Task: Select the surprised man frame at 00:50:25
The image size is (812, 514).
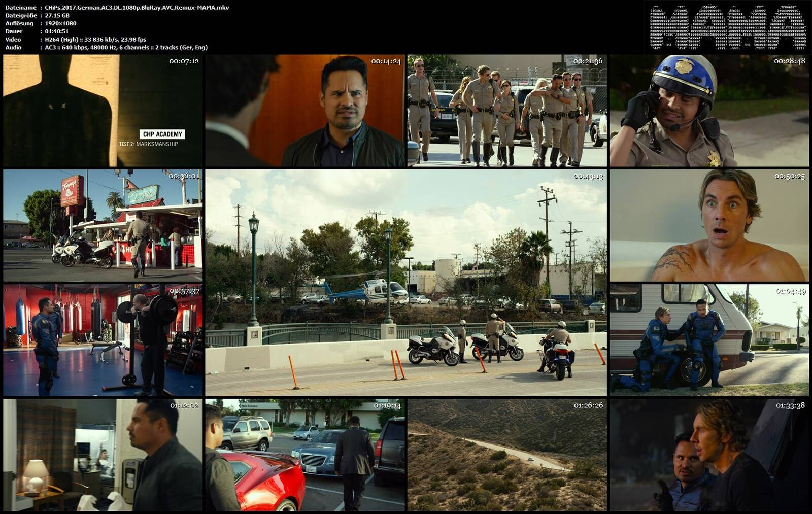Action: [x=709, y=225]
